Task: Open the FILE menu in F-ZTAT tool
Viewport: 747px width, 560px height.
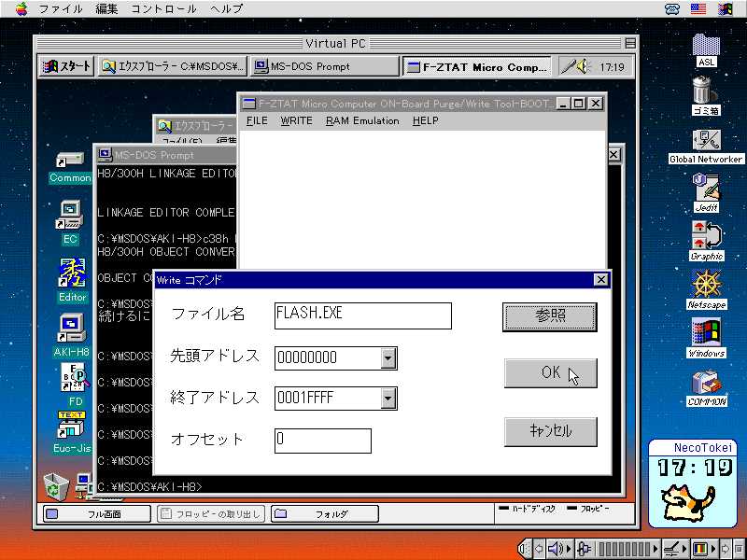Action: tap(257, 121)
